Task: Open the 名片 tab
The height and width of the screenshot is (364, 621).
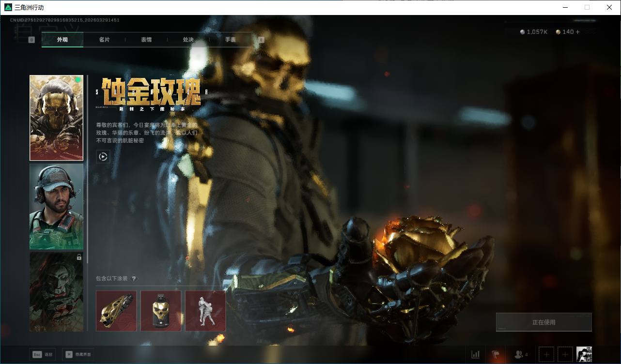Action: [x=104, y=40]
